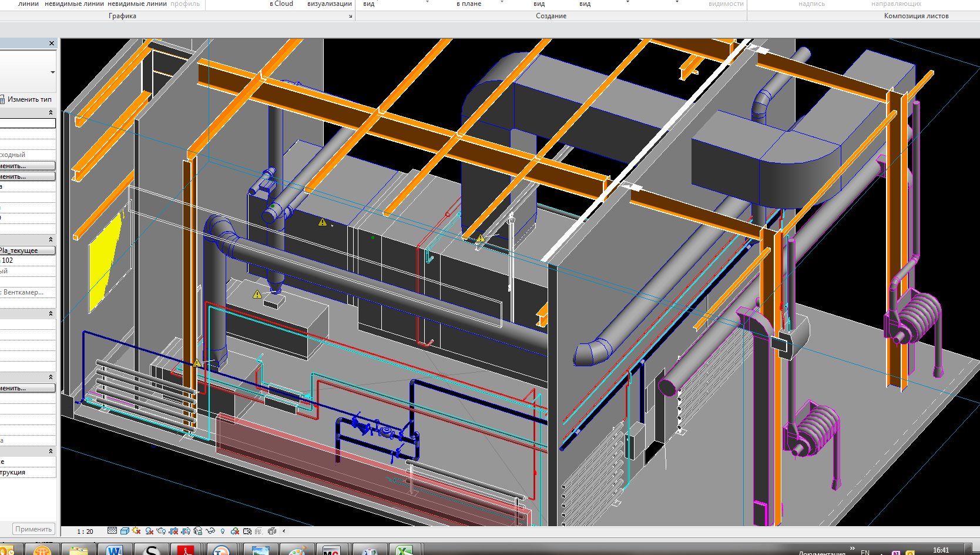The width and height of the screenshot is (980, 555).
Task: Click Temporary View Properties icon
Action: point(247,531)
